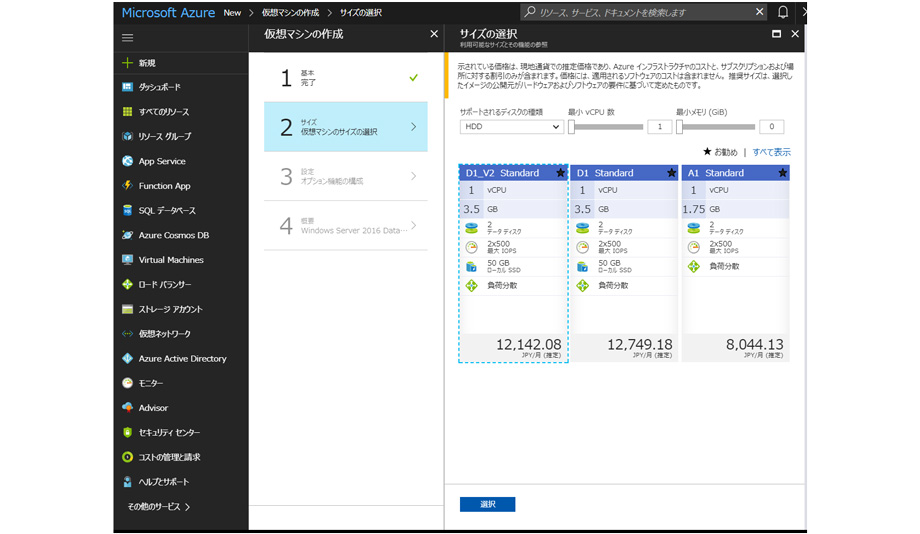The height and width of the screenshot is (534, 920).
Task: Click the App Service icon in sidebar
Action: coord(128,161)
